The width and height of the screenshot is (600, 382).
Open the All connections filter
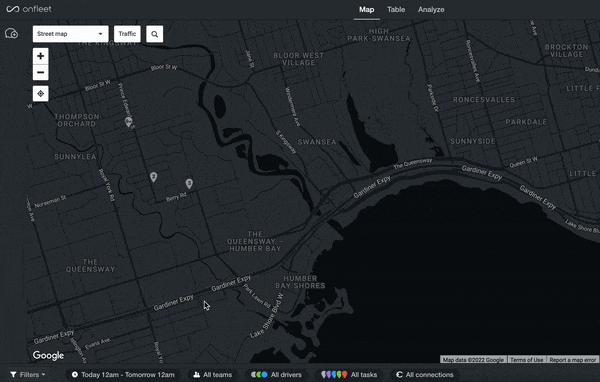425,375
